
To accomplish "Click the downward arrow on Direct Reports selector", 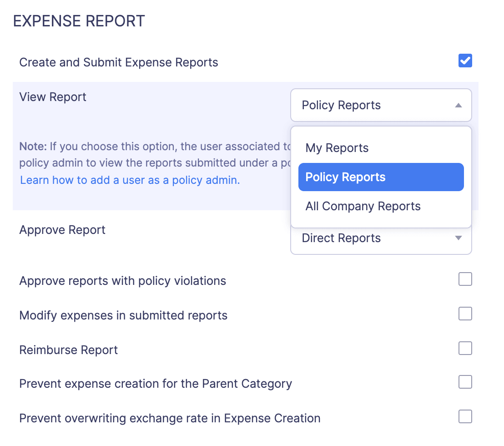I will click(459, 238).
